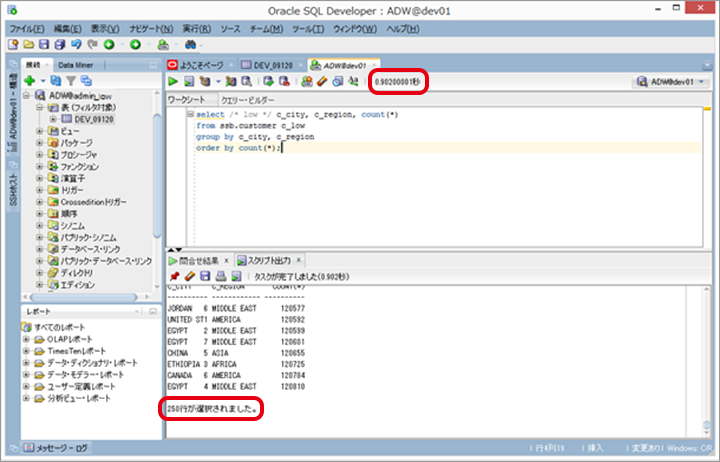Pin the script output with red pin icon
This screenshot has width=720, height=462.
(x=174, y=275)
